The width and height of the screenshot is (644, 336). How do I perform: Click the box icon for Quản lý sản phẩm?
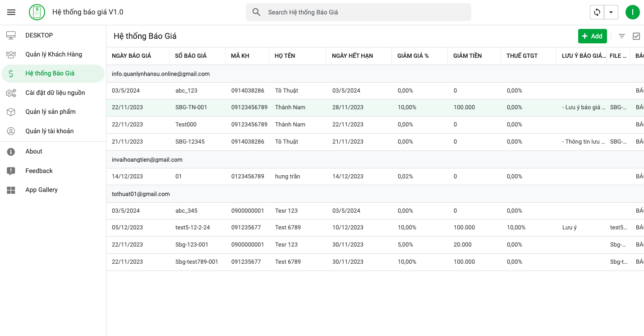[11, 112]
